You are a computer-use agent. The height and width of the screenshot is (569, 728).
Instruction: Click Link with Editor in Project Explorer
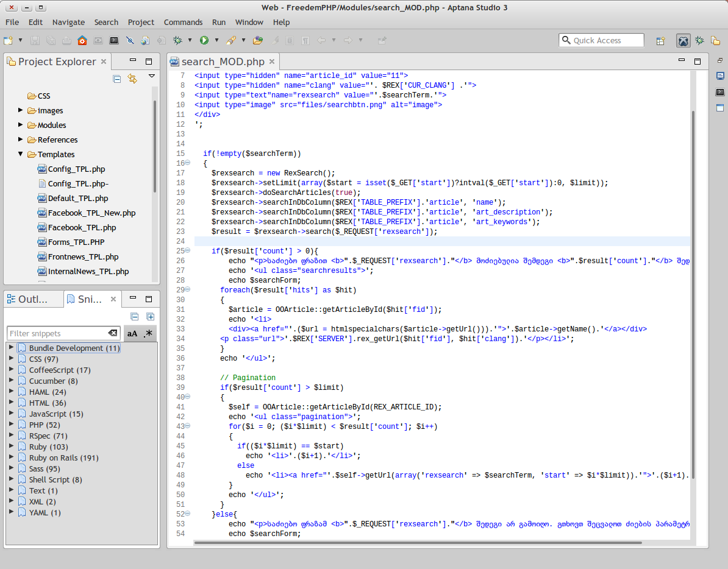coord(132,79)
